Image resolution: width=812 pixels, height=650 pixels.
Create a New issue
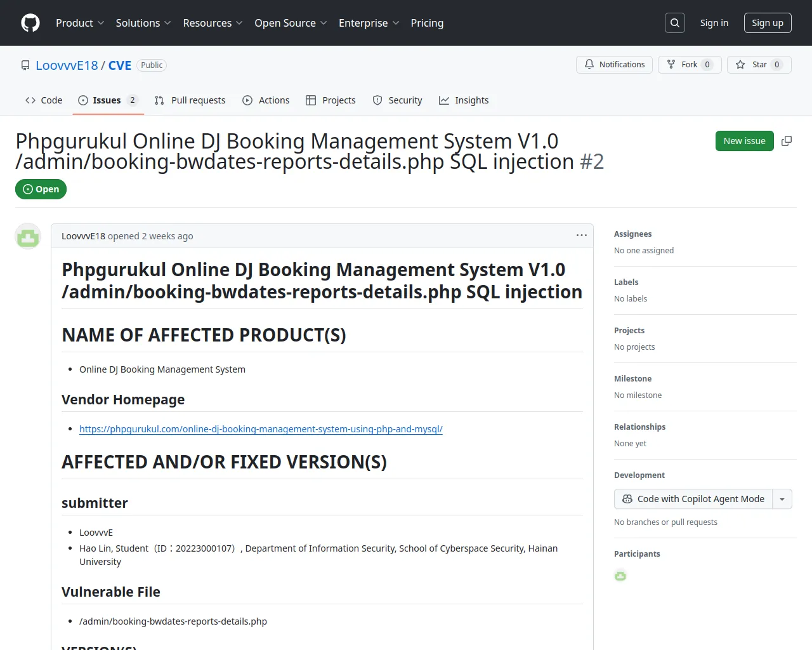[x=745, y=141]
